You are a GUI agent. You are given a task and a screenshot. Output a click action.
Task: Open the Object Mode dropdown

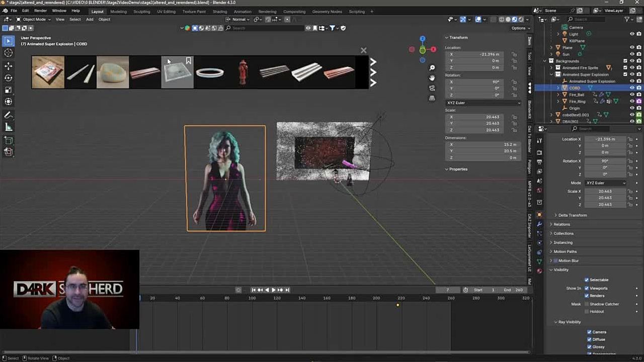coord(33,19)
